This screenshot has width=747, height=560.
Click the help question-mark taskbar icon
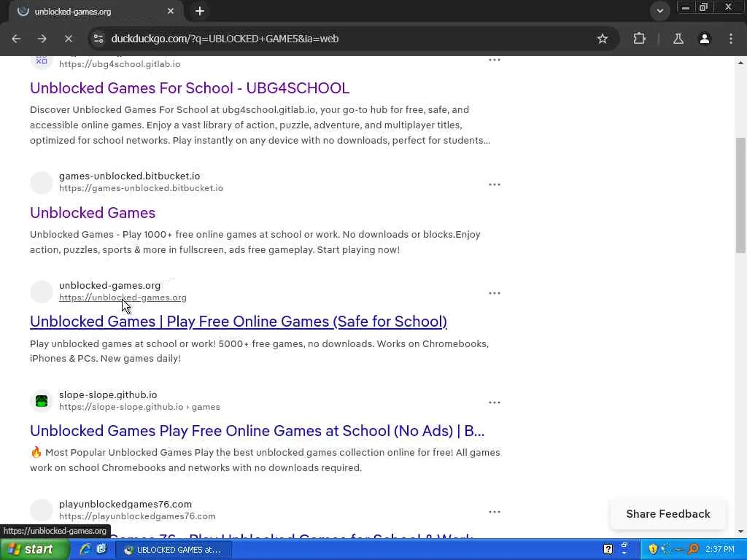click(608, 550)
